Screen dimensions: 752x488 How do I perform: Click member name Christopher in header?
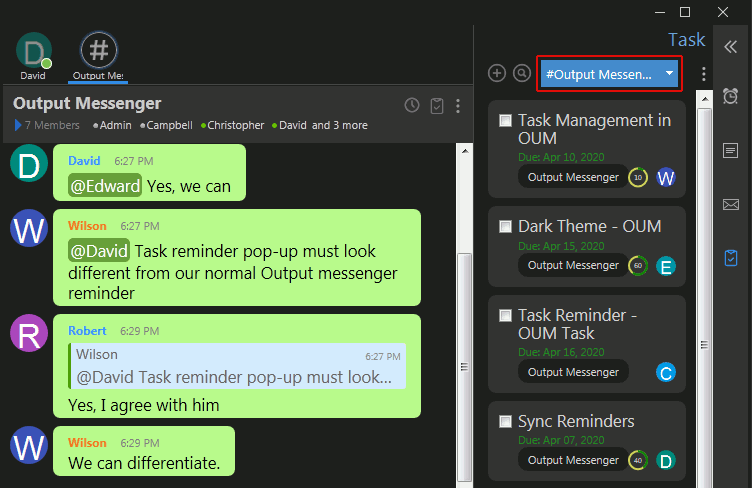coord(235,125)
